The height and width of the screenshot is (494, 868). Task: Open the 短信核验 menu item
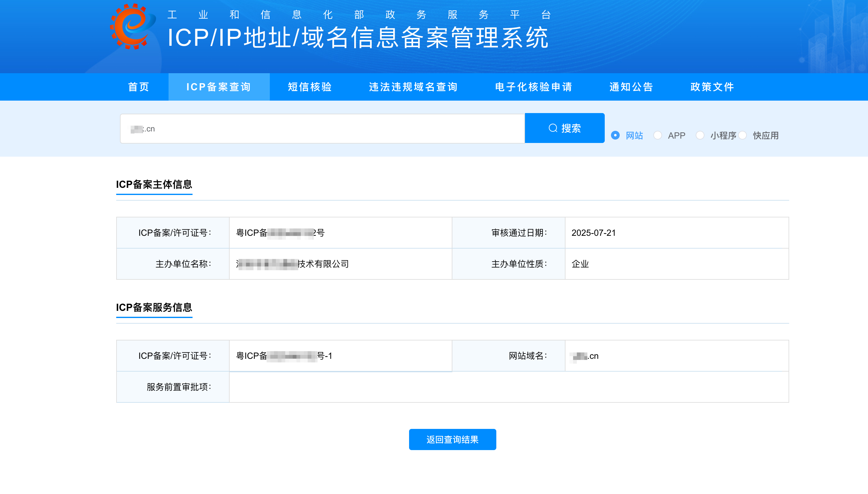309,87
